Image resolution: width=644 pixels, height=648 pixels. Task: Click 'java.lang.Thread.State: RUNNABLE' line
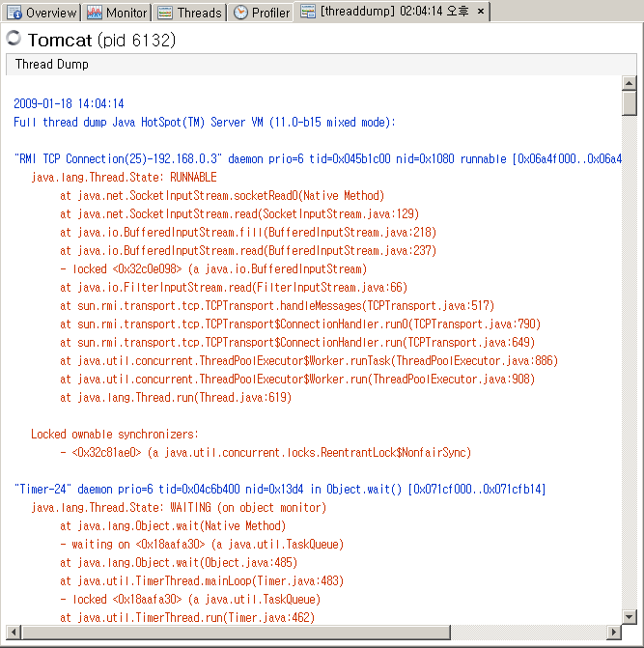click(124, 177)
